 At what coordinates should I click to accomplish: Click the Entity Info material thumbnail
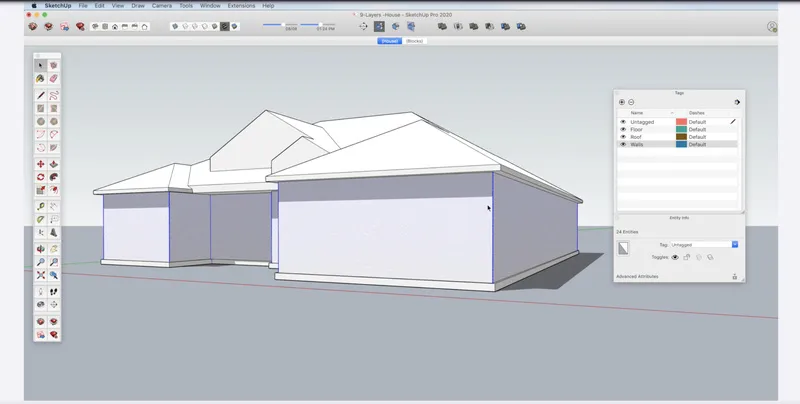click(623, 247)
